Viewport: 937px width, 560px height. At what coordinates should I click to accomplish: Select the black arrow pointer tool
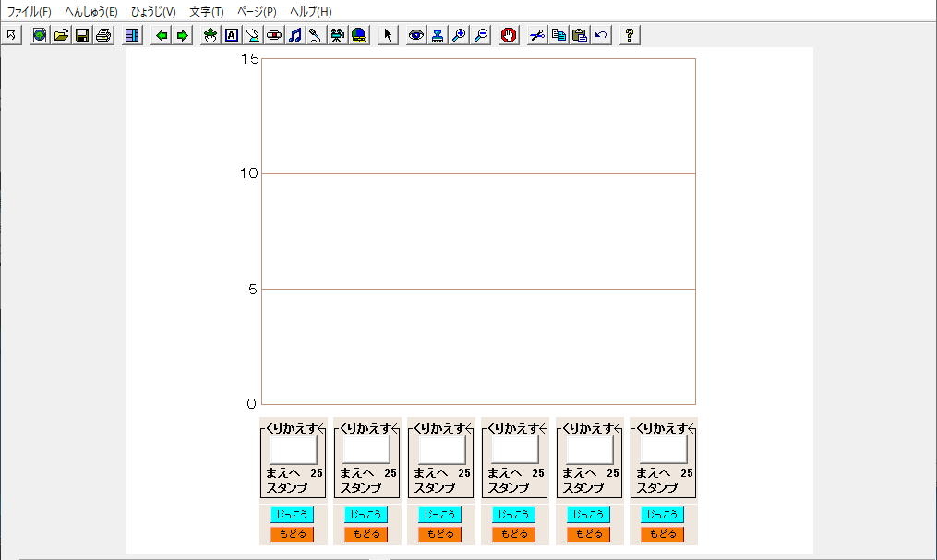(x=388, y=35)
